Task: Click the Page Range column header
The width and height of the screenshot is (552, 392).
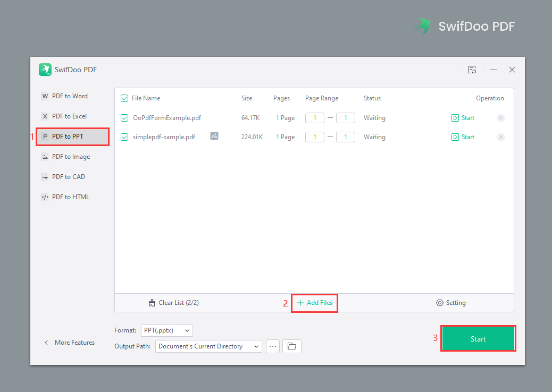Action: pos(322,98)
